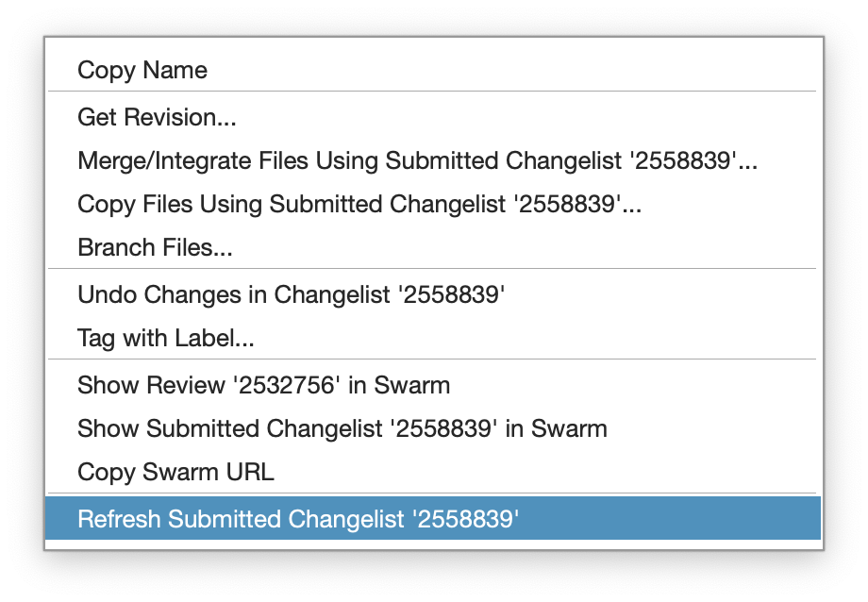Show Submitted Changelist '2558839' in Swarm
The height and width of the screenshot is (602, 868).
click(433, 428)
